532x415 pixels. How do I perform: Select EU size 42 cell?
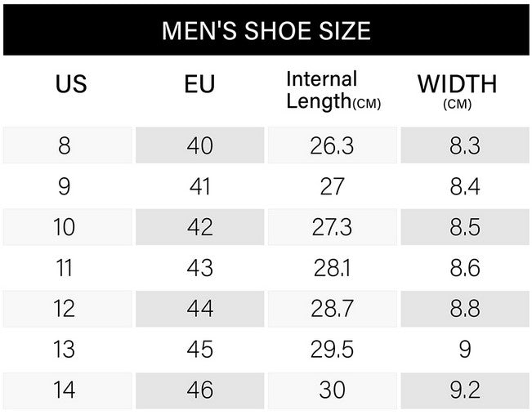coord(200,227)
